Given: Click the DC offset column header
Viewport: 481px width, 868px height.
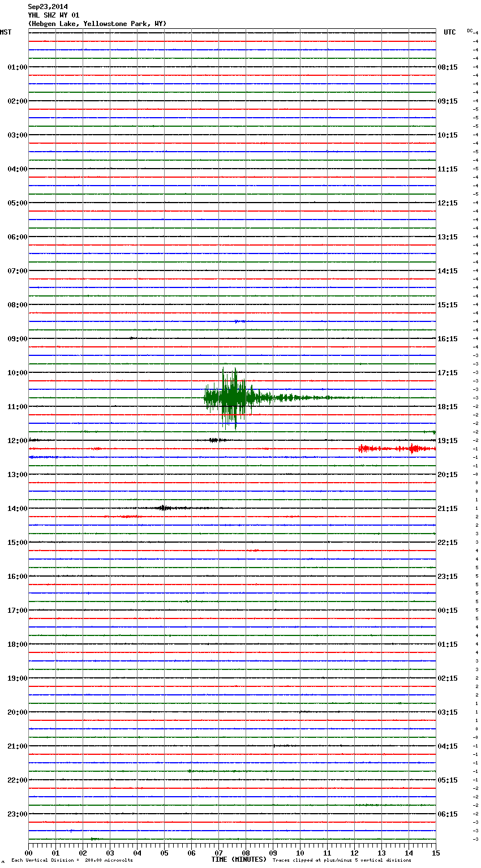Looking at the screenshot, I should (x=470, y=31).
